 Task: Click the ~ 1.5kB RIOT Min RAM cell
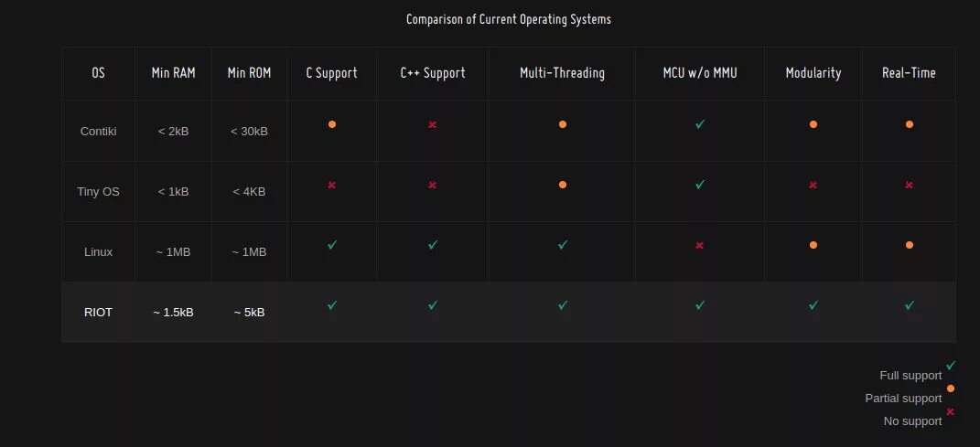(173, 312)
